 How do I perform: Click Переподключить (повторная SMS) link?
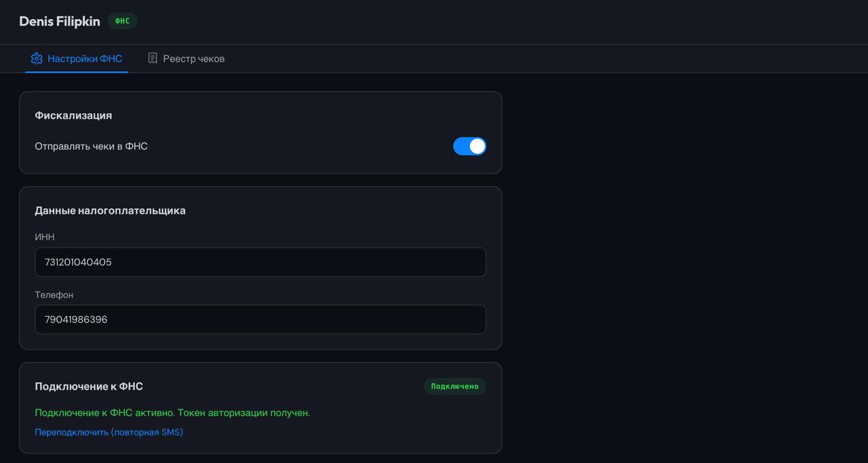[108, 431]
